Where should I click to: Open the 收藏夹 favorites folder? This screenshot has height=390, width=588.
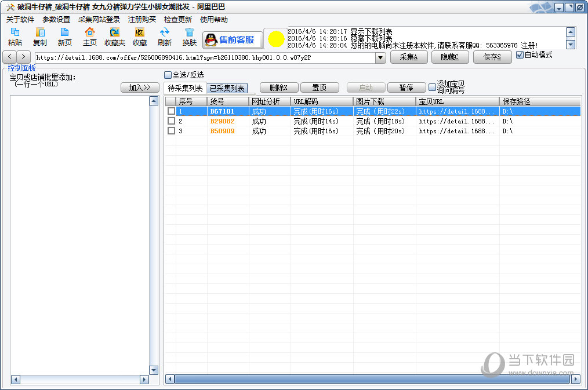114,37
